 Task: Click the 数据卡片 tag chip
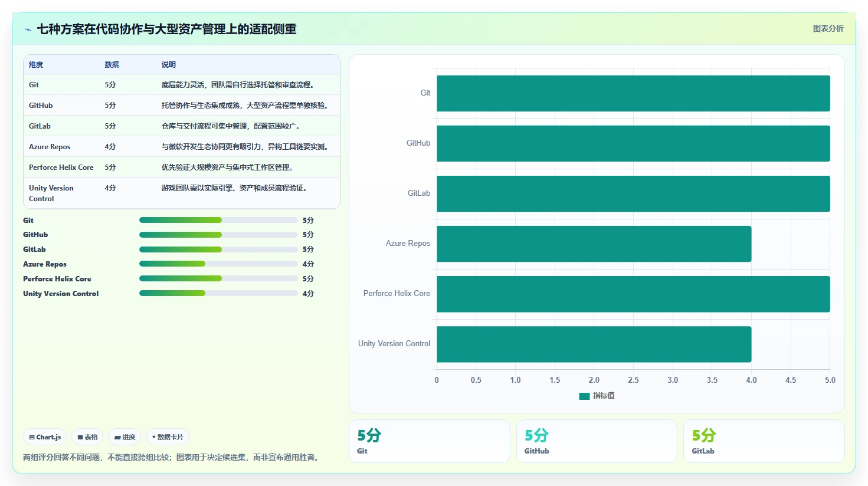[x=168, y=437]
